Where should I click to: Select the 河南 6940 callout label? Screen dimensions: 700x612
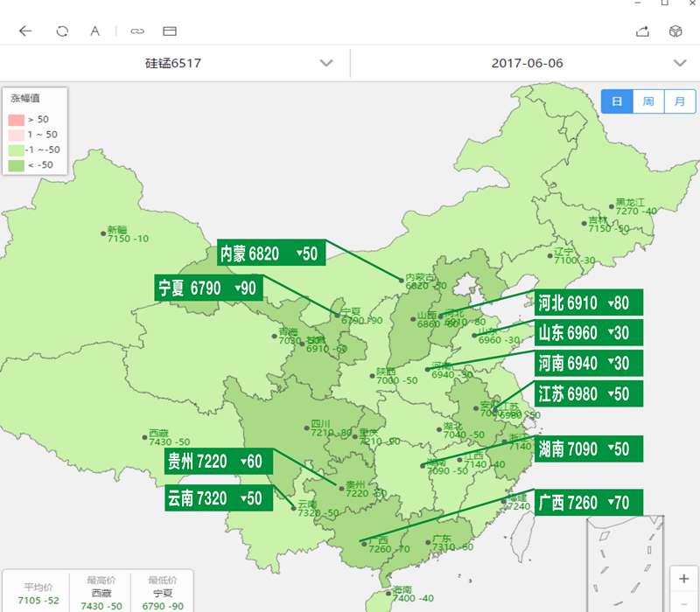589,363
